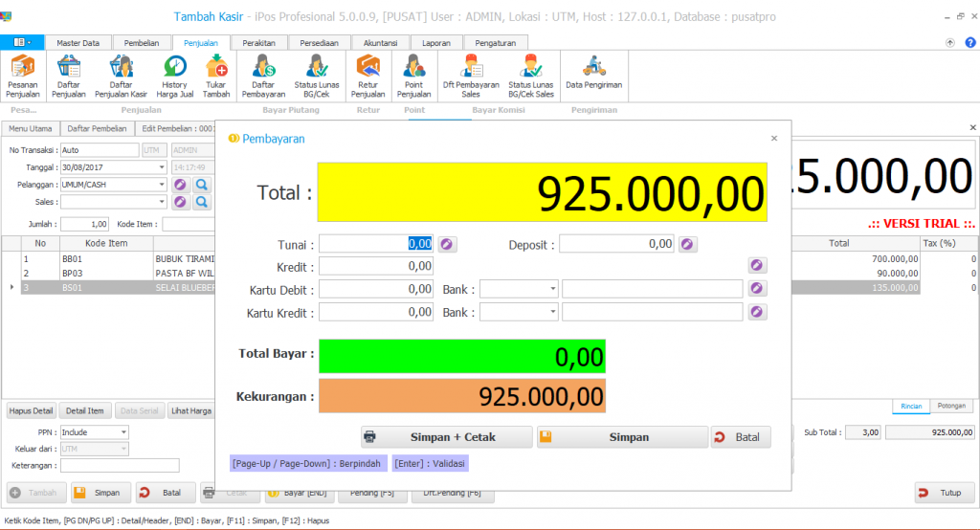Open Status Lunas BG/Cek Sales
Image resolution: width=980 pixels, height=530 pixels.
coord(530,77)
